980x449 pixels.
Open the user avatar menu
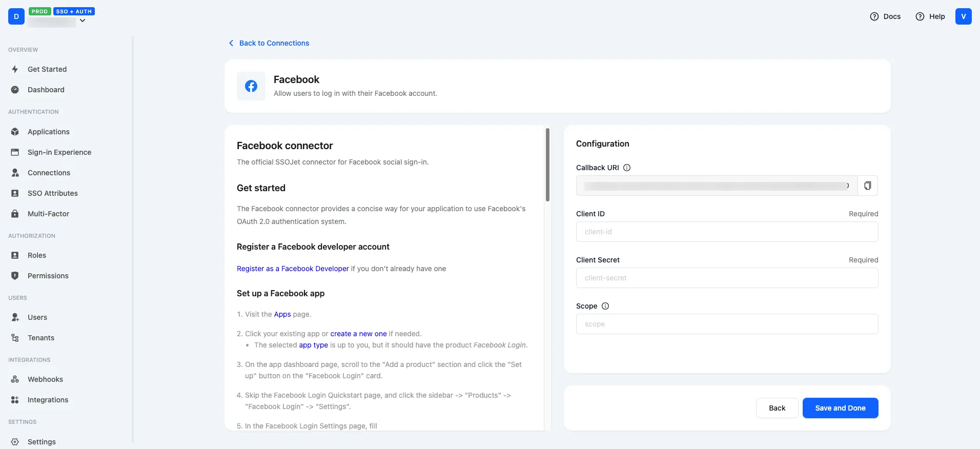click(964, 16)
